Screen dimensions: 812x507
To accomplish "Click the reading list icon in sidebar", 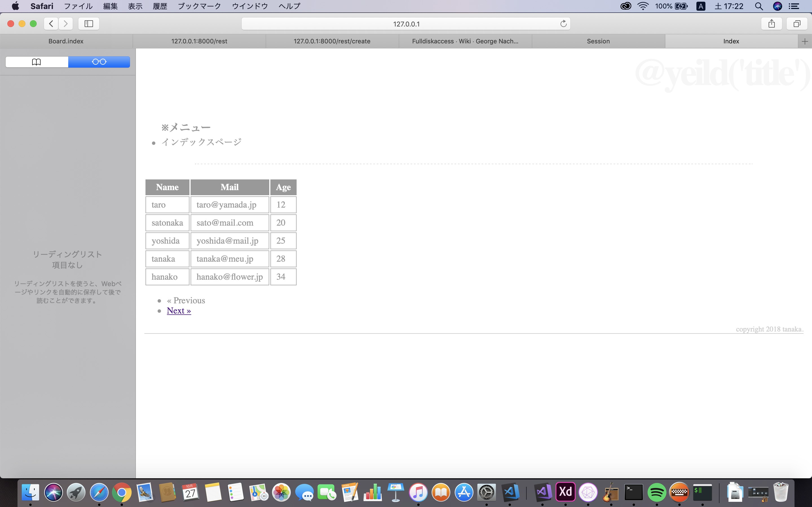I will click(98, 61).
